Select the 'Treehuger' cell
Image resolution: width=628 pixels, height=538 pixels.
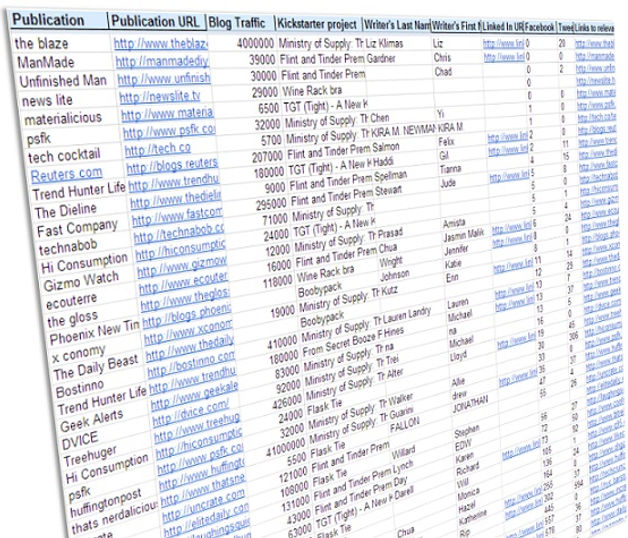pyautogui.click(x=90, y=456)
